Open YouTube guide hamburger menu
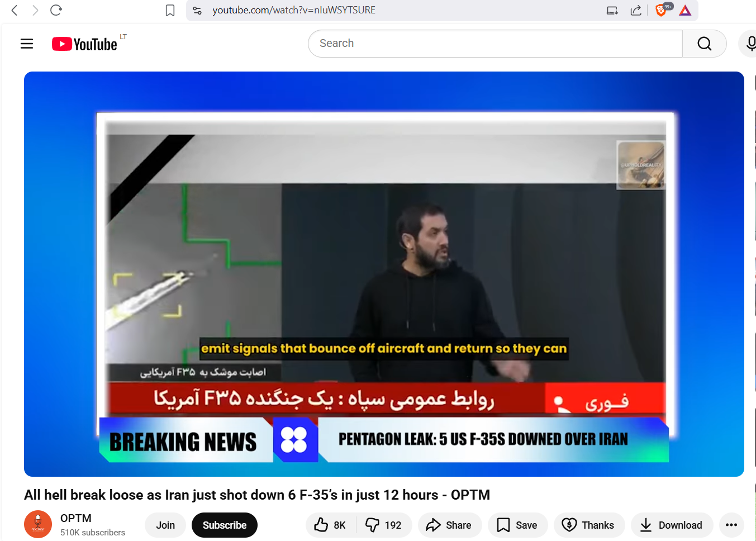Screen dimensions: 756x541 [x=27, y=44]
